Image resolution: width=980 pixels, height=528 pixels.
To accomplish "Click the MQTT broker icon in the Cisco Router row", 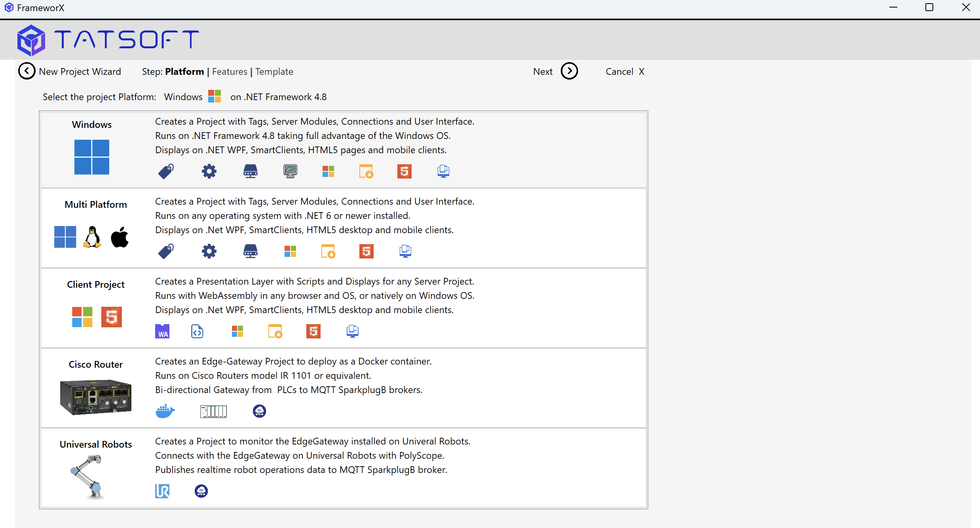I will 259,411.
